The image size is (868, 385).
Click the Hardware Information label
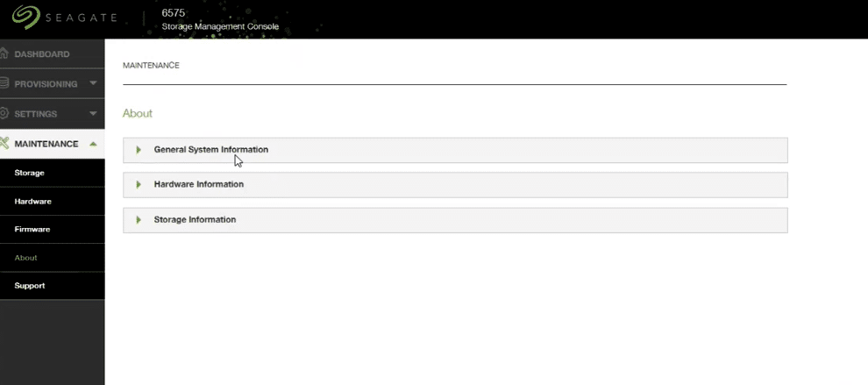coord(199,184)
